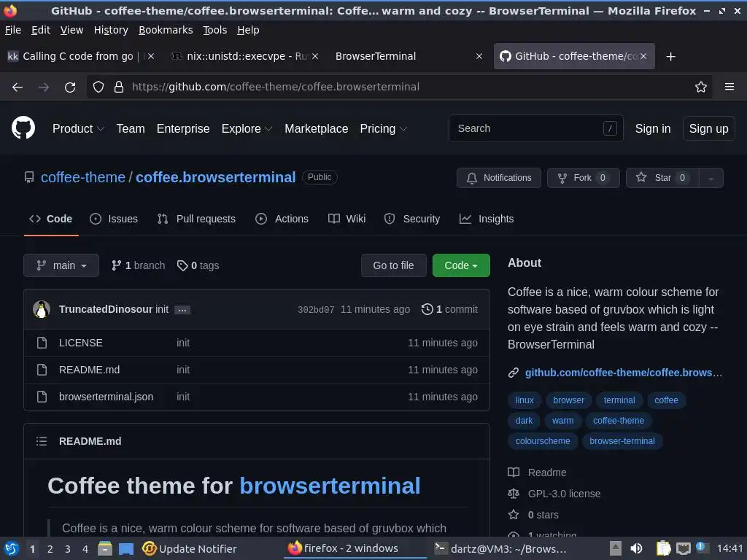Open the display tray icon
The image size is (747, 560).
683,548
